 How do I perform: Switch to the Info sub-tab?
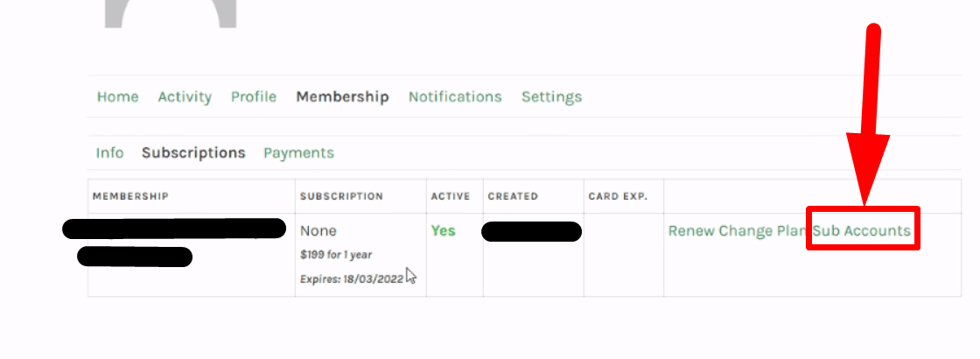tap(109, 152)
